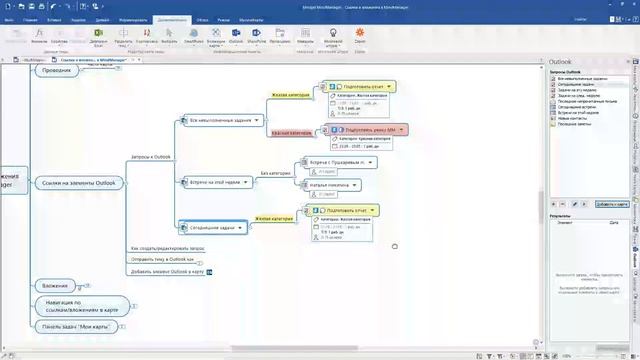The height and width of the screenshot is (360, 640).
Task: Toggle task checkbox on lower yellow Подготовить отчет topic
Action: [306, 210]
